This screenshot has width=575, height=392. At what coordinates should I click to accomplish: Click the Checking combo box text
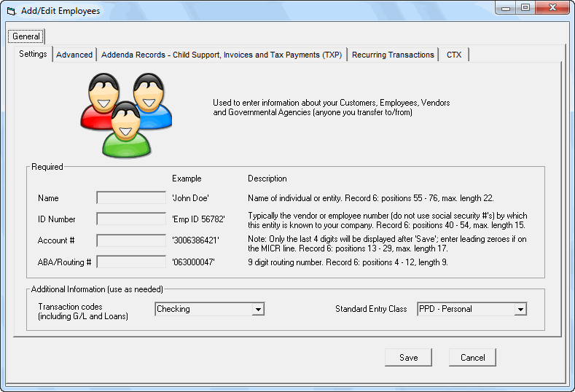click(x=173, y=309)
